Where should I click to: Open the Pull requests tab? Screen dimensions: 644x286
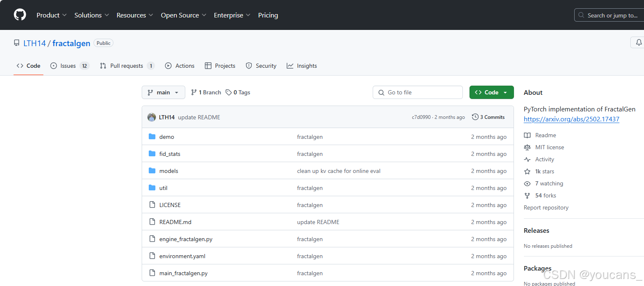(127, 66)
